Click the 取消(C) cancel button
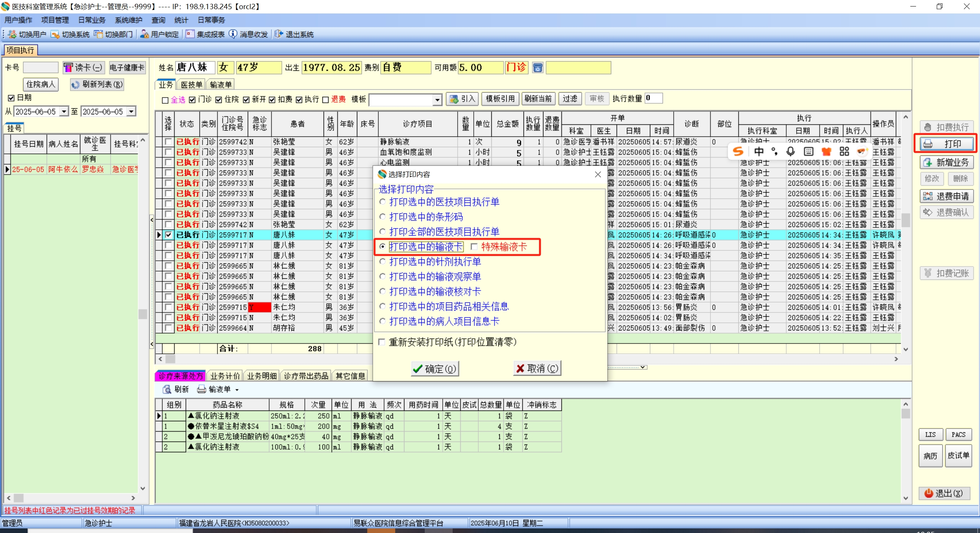 point(537,368)
